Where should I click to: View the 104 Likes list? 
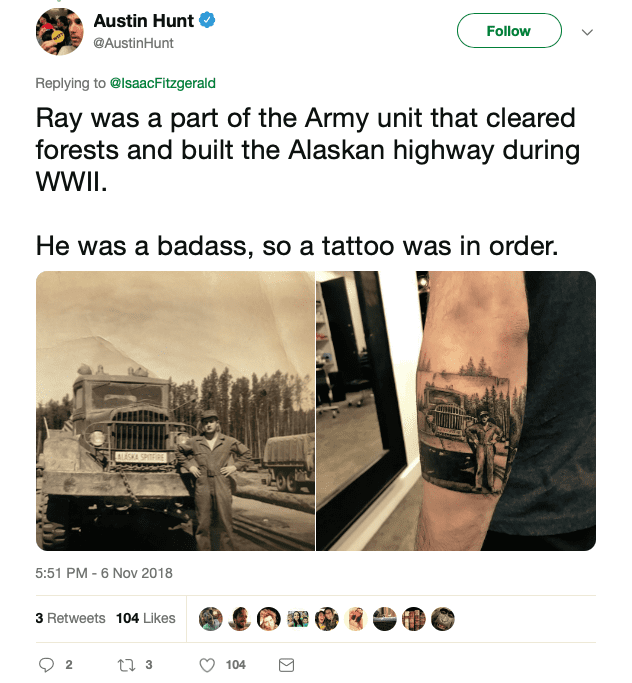click(x=145, y=618)
